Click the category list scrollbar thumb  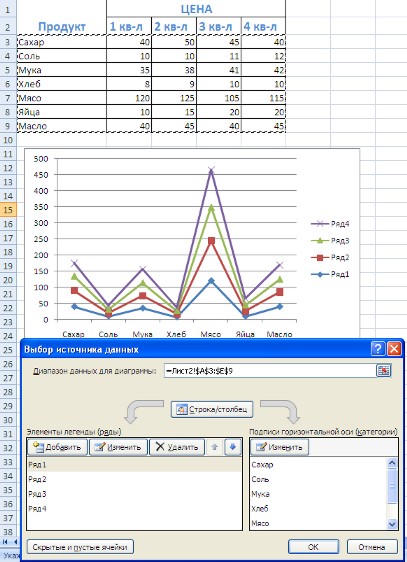coord(392,486)
